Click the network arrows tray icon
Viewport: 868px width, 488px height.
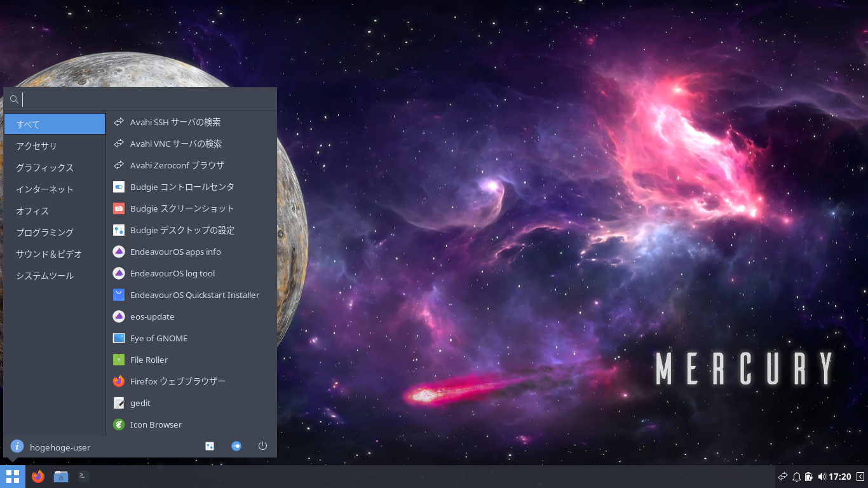(783, 477)
